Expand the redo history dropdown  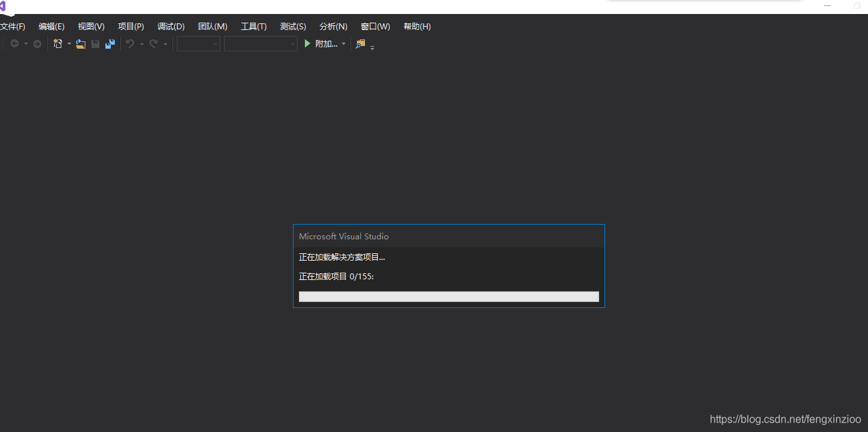tap(165, 44)
